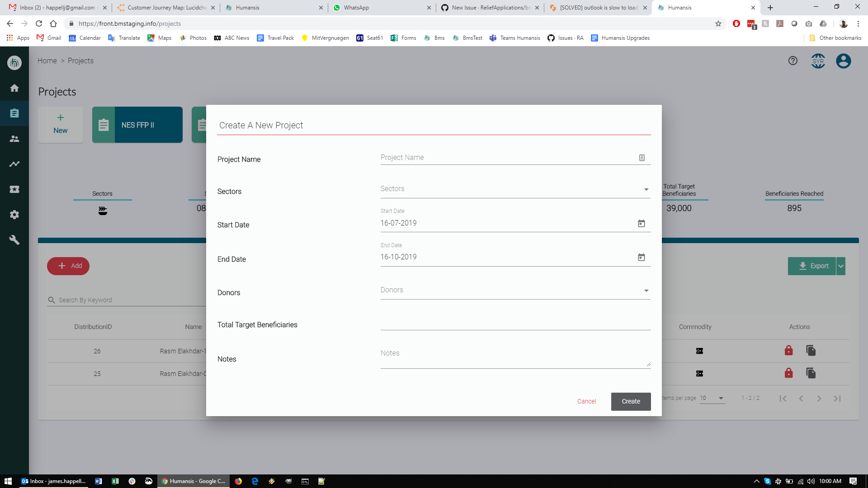Image resolution: width=868 pixels, height=488 pixels.
Task: Open Settings via the gear sidebar icon
Action: pos(14,215)
